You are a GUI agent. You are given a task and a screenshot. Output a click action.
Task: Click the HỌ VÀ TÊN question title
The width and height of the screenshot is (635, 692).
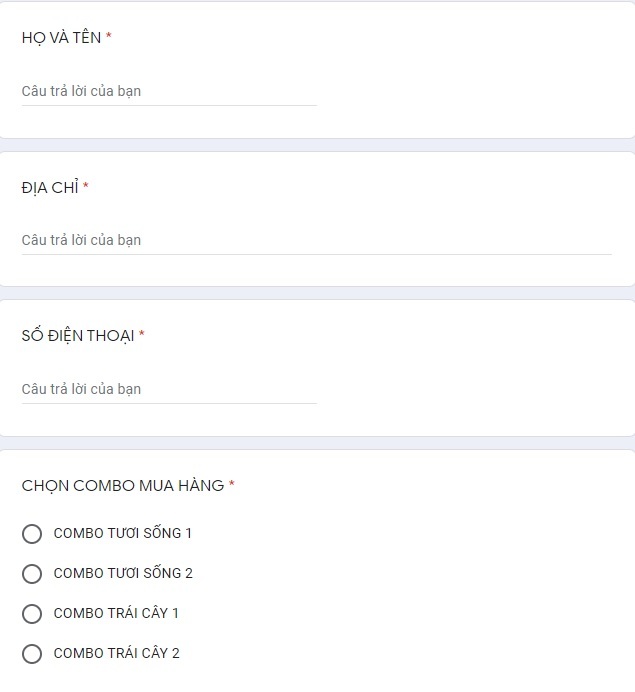coord(61,38)
